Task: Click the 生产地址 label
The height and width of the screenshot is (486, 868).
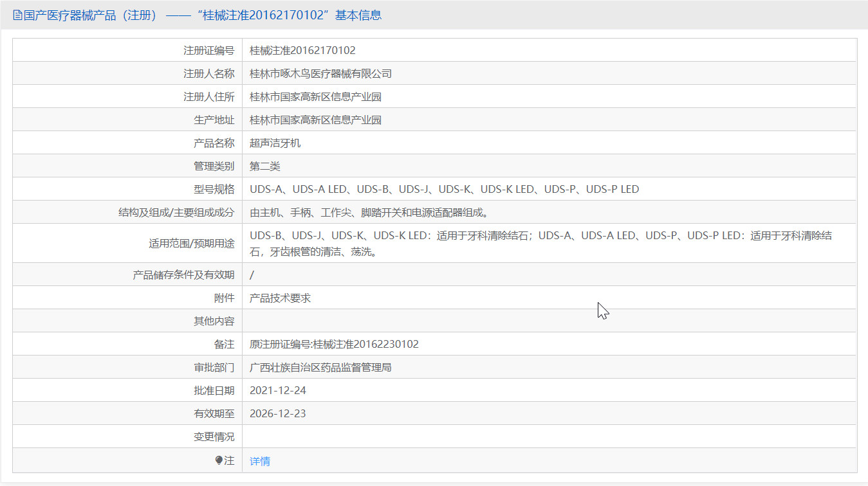Action: [214, 120]
